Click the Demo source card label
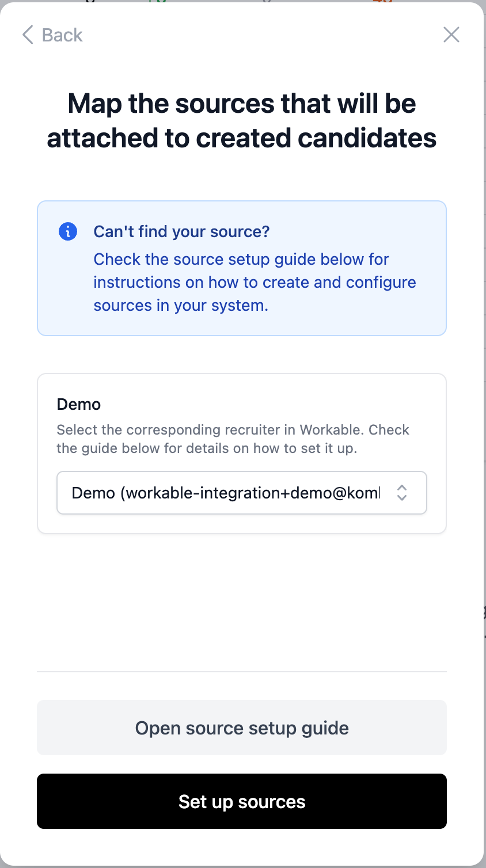Image resolution: width=486 pixels, height=868 pixels. pyautogui.click(x=79, y=405)
